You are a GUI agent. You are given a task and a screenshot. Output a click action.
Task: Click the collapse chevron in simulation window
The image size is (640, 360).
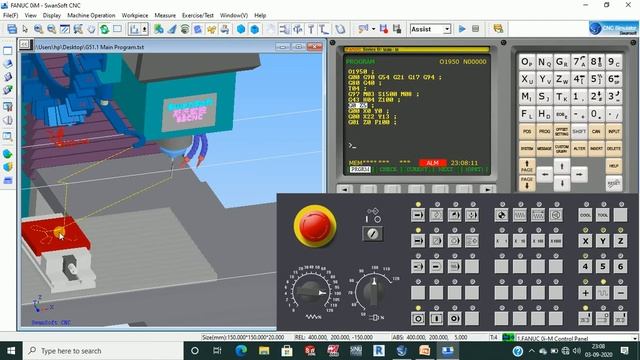pos(24,44)
